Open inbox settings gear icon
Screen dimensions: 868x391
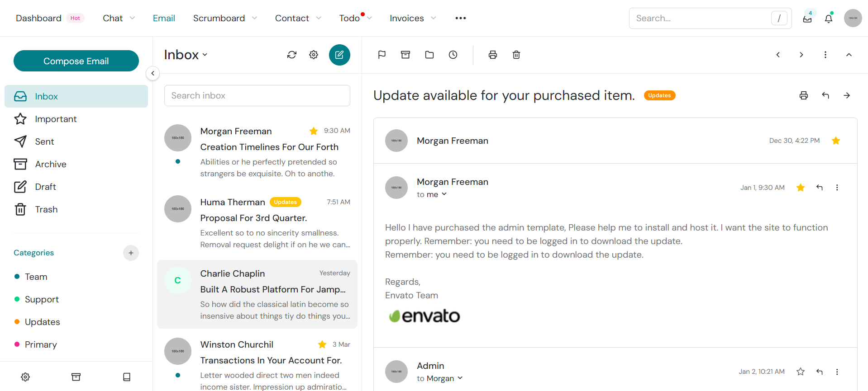[314, 55]
